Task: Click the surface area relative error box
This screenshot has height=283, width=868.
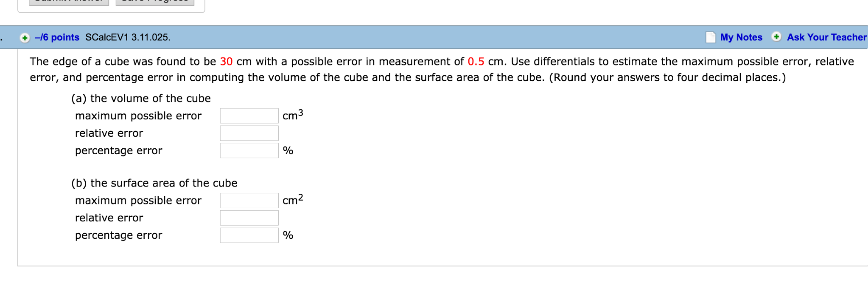Action: (x=249, y=218)
